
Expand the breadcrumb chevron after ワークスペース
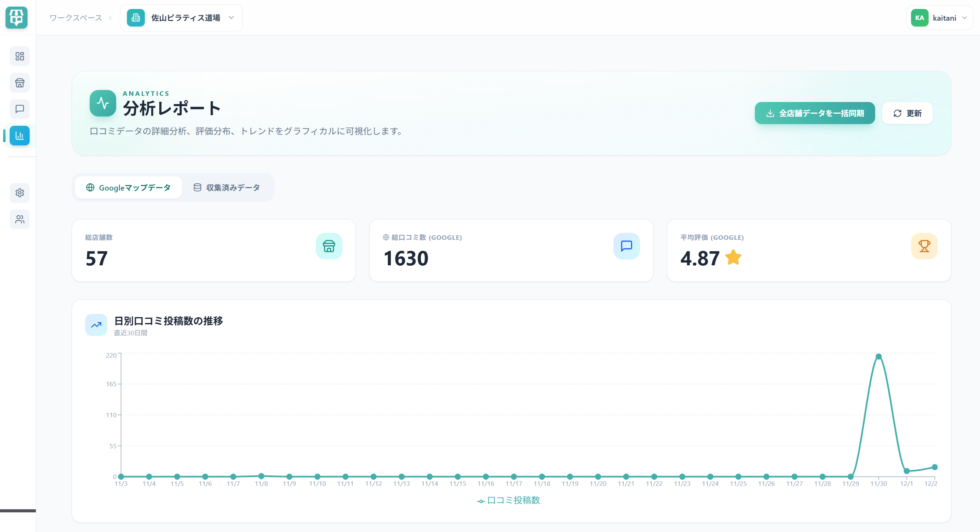110,18
